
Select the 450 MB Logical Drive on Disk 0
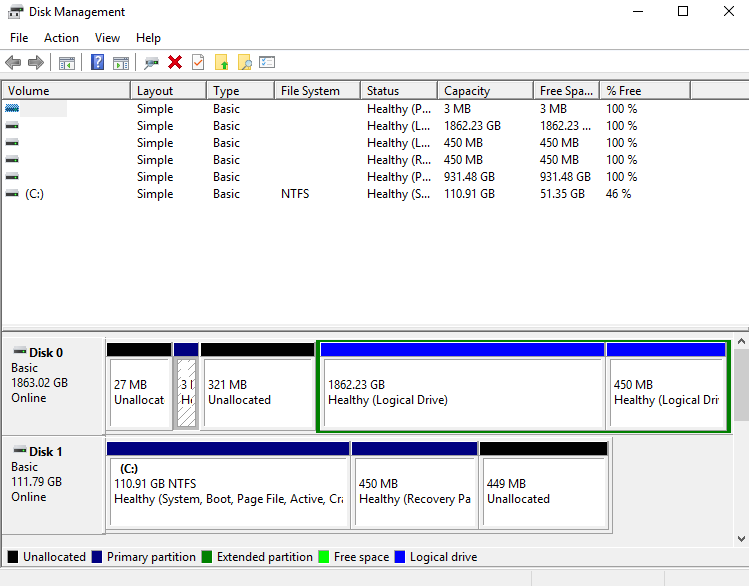(x=666, y=386)
